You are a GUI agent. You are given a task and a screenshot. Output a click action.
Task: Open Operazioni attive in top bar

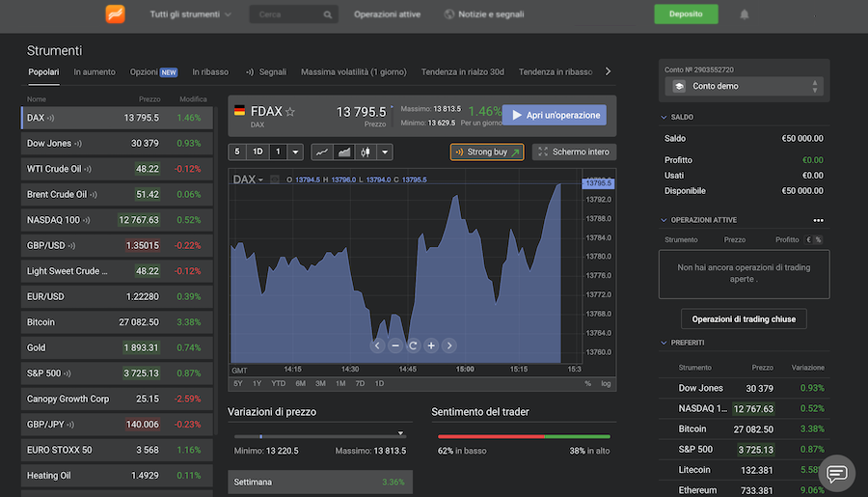click(387, 14)
